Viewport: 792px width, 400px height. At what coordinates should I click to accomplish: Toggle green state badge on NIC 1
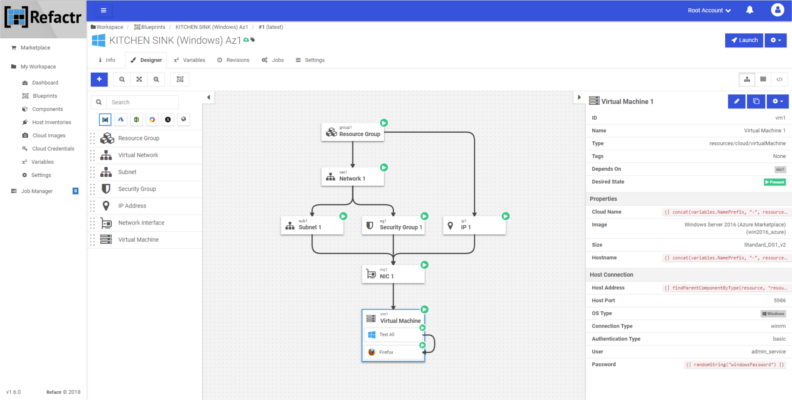coord(425,265)
